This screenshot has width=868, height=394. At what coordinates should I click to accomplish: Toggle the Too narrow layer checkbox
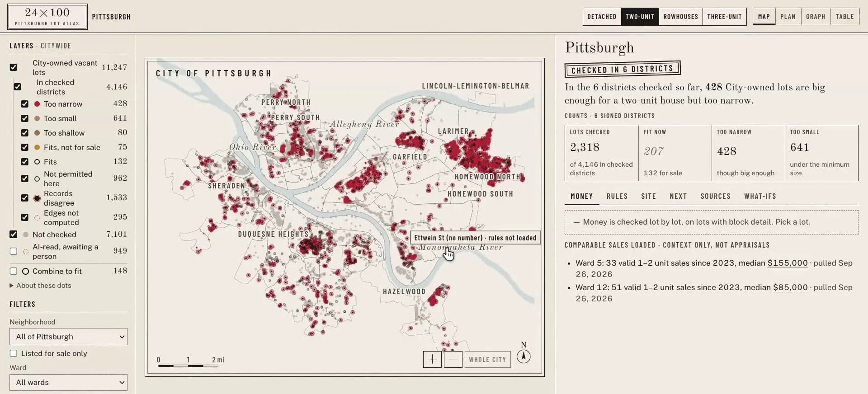coord(25,104)
